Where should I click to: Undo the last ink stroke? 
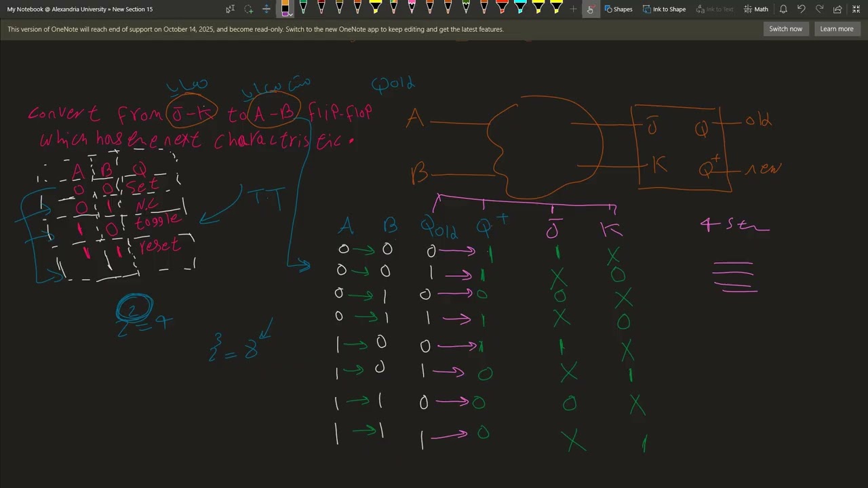point(802,9)
